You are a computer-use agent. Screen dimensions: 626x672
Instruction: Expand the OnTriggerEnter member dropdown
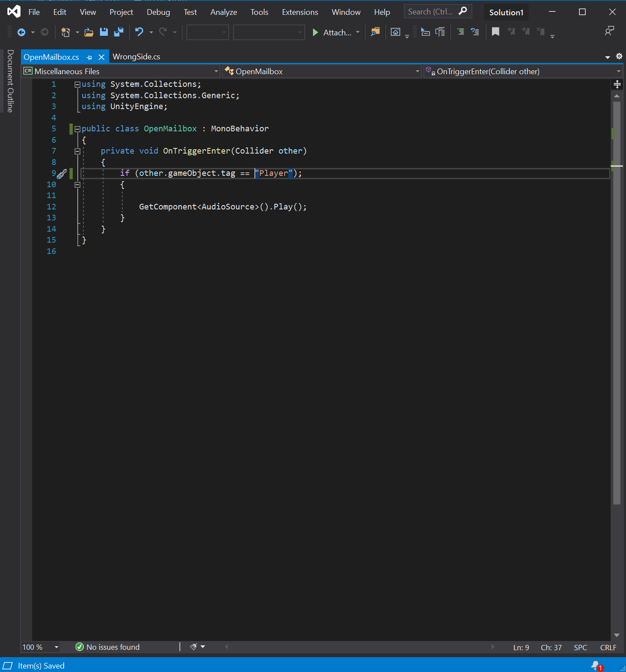(x=618, y=71)
